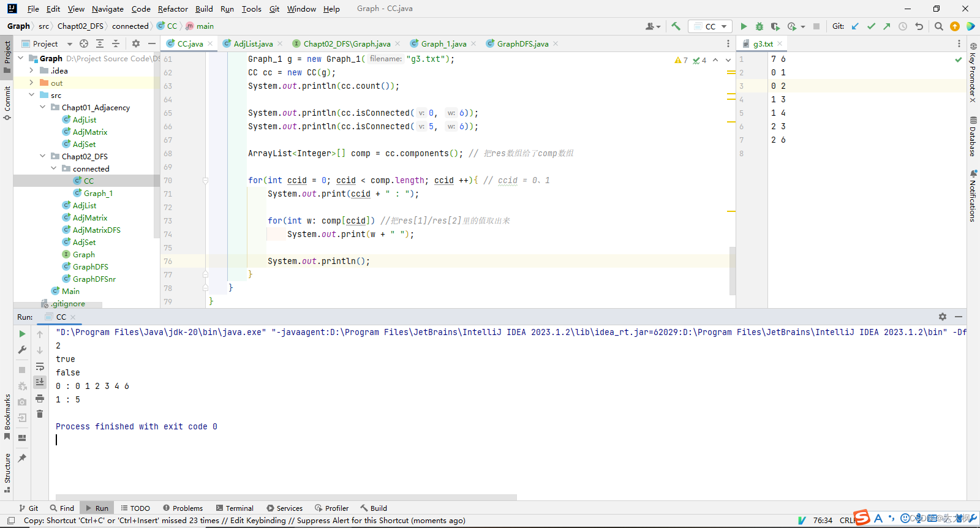Collapse the Chapt01_Adjacency package
The width and height of the screenshot is (980, 528).
(43, 107)
